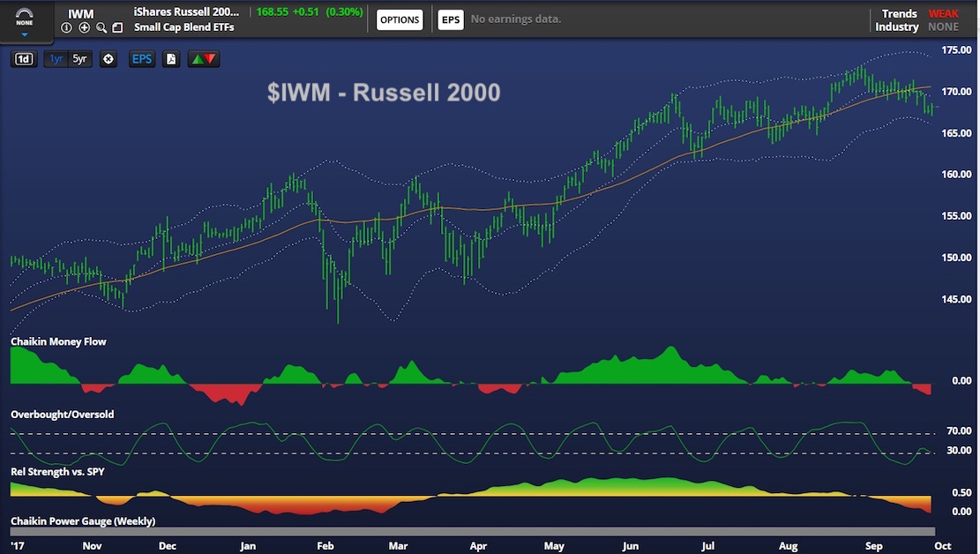This screenshot has width=980, height=554.
Task: Click the IWM ticker symbol
Action: pos(80,14)
